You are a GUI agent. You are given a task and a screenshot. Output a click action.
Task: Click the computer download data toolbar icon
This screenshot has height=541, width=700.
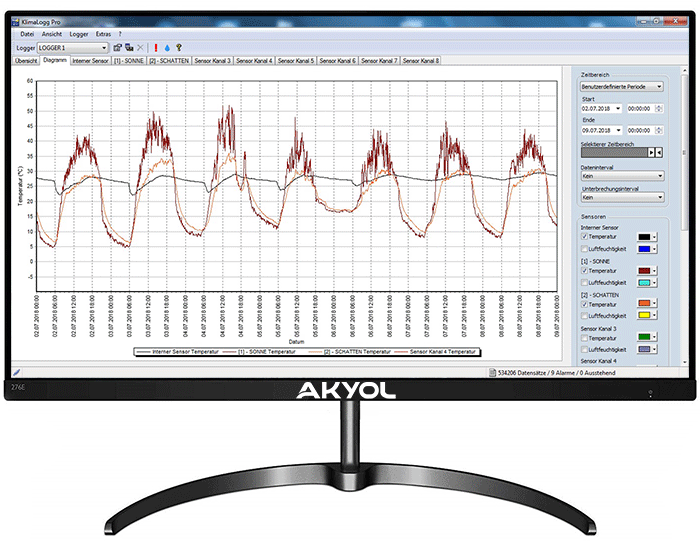pos(129,47)
